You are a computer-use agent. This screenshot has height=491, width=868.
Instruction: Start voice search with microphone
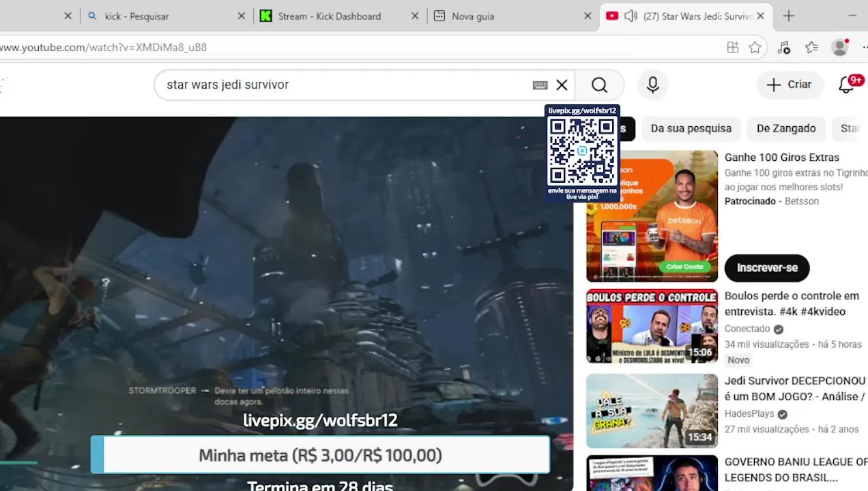pyautogui.click(x=652, y=85)
